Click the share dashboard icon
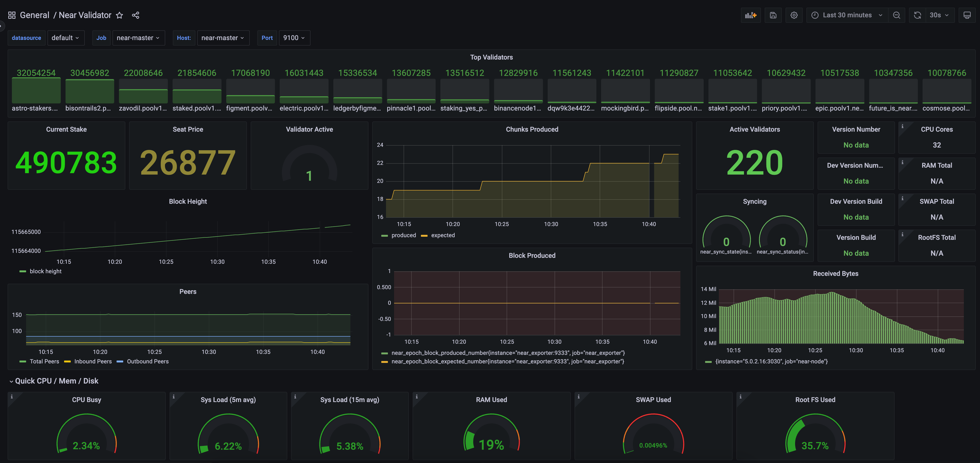The image size is (980, 463). [135, 15]
